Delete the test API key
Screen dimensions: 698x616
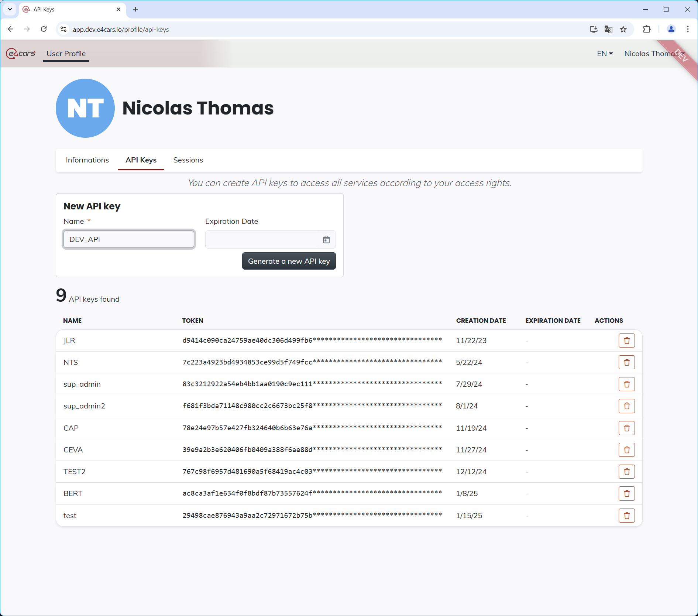pyautogui.click(x=626, y=516)
